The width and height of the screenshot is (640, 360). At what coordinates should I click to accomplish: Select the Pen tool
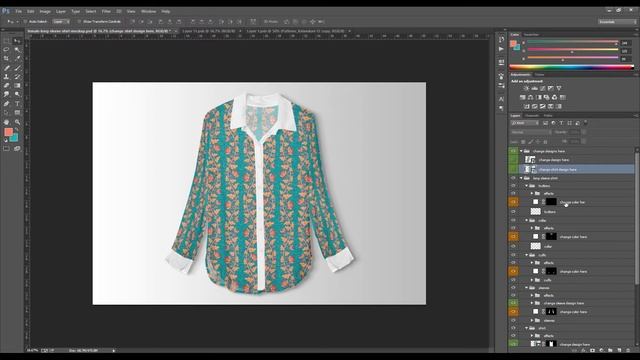coord(7,104)
